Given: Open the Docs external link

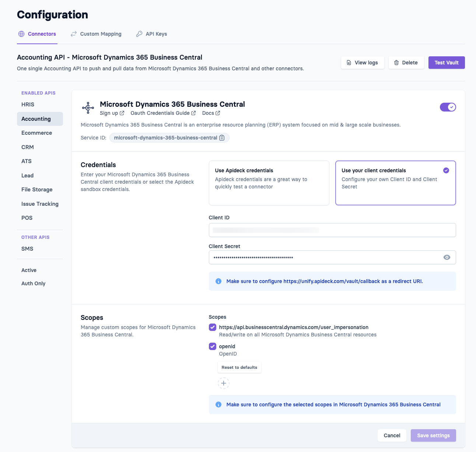Looking at the screenshot, I should coord(211,113).
